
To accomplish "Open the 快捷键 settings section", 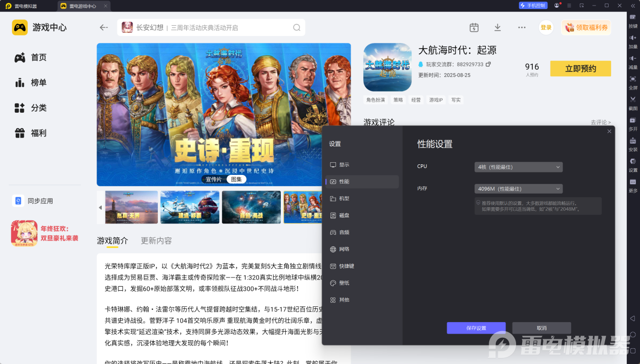I will 362,266.
